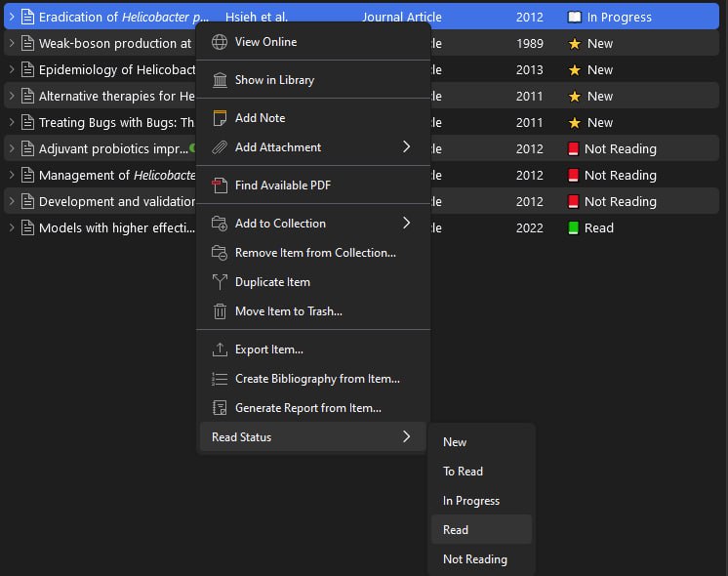Expand the Models with higher effective item
Screen dimensions: 728x576
[x=12, y=228]
